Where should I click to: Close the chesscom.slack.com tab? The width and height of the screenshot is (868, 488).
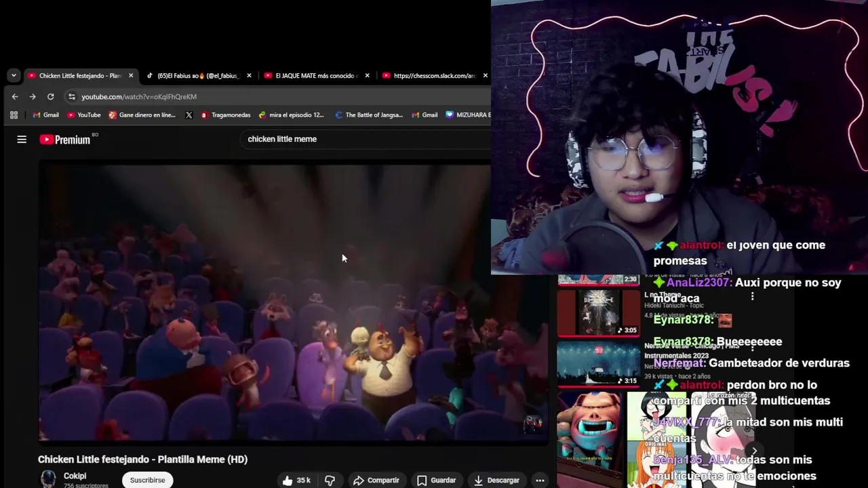point(485,76)
